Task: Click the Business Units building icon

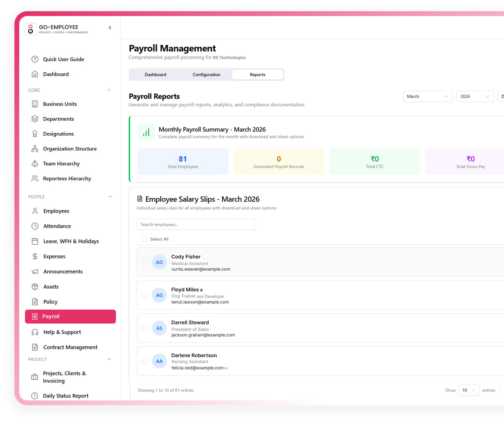Action: coord(35,104)
